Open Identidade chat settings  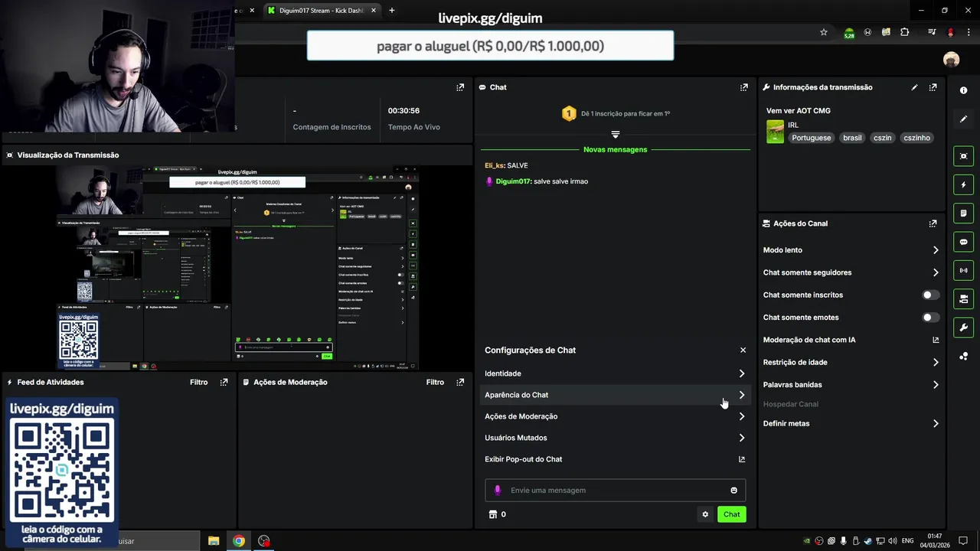pyautogui.click(x=615, y=373)
